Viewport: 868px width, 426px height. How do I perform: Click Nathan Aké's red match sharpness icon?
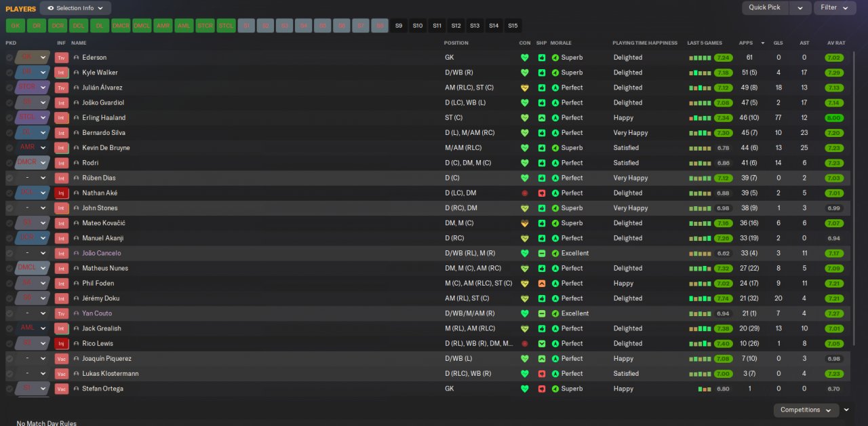541,193
